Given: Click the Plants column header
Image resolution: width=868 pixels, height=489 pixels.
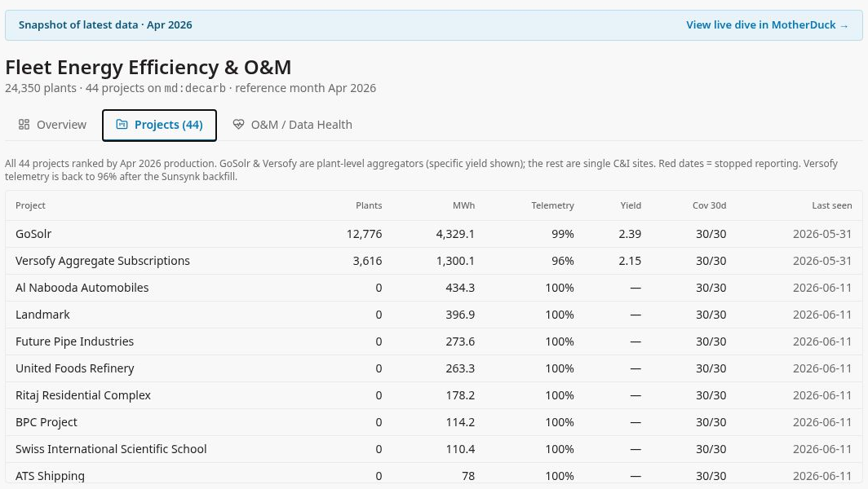Looking at the screenshot, I should 369,205.
